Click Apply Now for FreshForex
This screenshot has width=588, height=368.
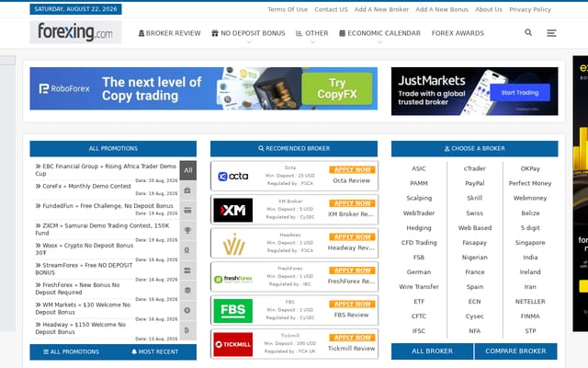pyautogui.click(x=352, y=270)
